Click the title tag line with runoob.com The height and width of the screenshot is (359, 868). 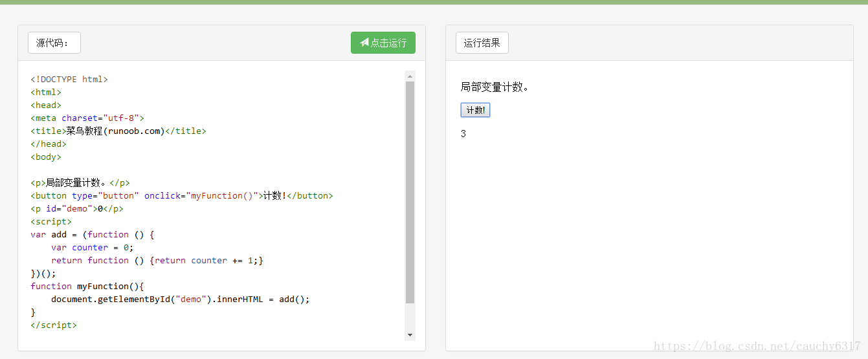pyautogui.click(x=118, y=131)
